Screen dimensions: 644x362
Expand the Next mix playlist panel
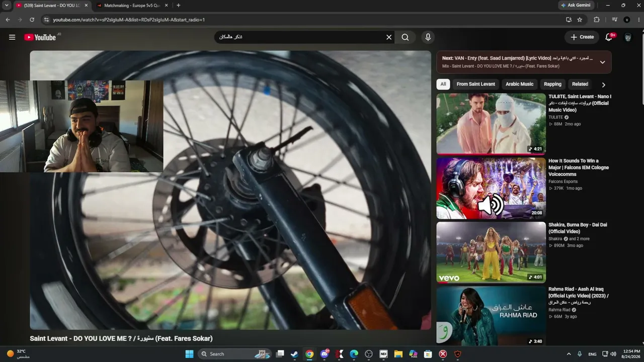click(x=602, y=62)
